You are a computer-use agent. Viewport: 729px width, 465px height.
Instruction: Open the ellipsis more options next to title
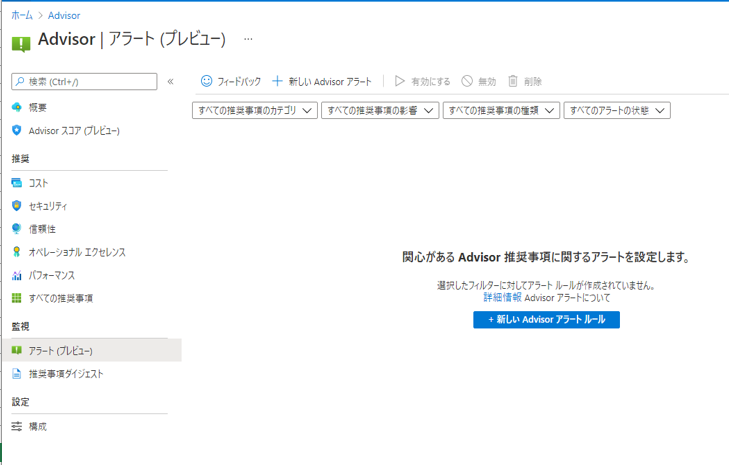248,39
